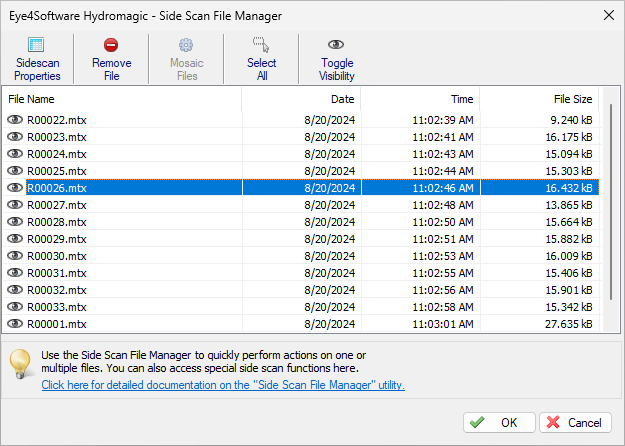
Task: Select file name R00001.mtx
Action: pos(57,324)
